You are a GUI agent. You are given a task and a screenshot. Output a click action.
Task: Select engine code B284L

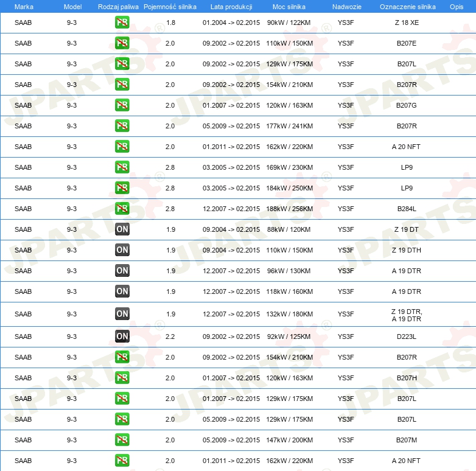(407, 209)
